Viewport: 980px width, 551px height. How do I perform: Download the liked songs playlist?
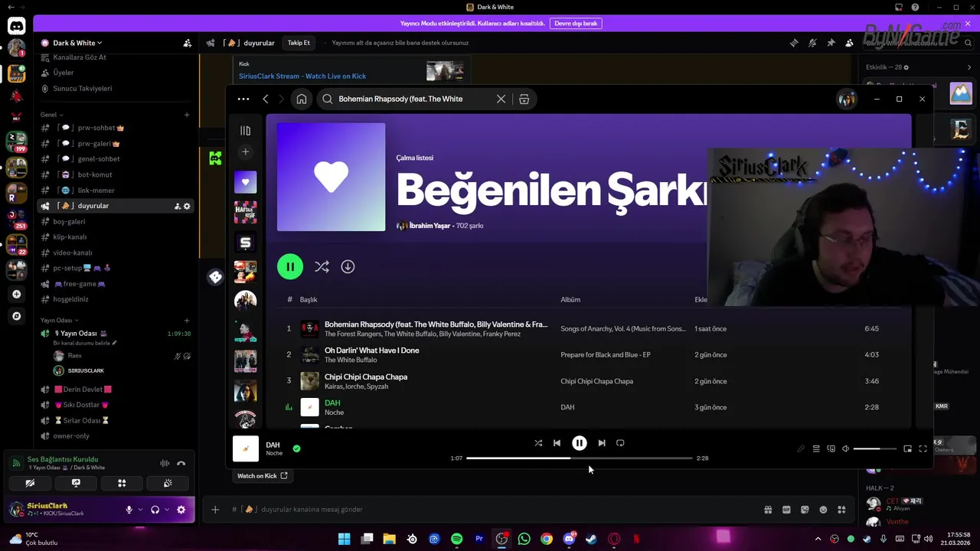[x=348, y=266]
